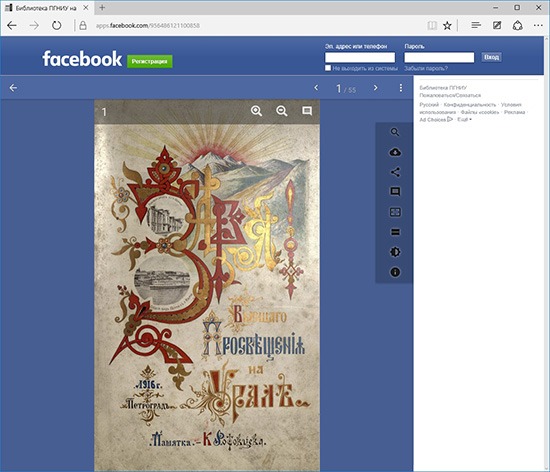Image resolution: width=550 pixels, height=472 pixels.
Task: Download the book via cloud icon
Action: pyautogui.click(x=395, y=152)
